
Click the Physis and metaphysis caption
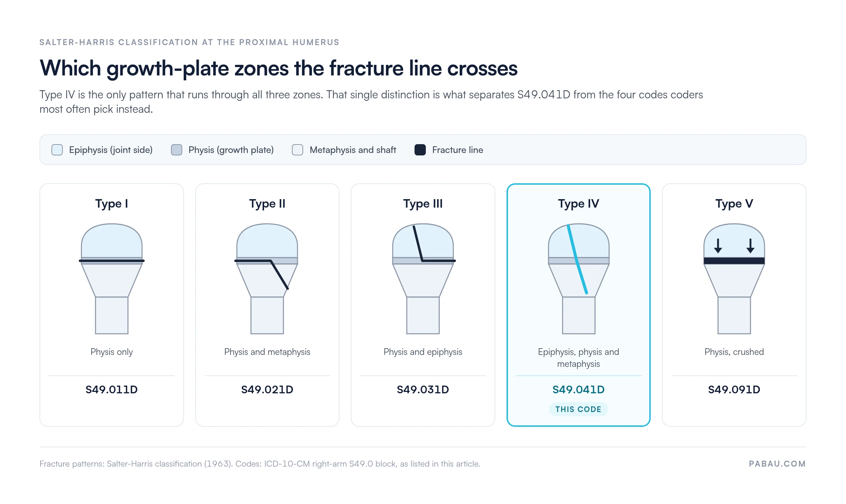pyautogui.click(x=267, y=352)
